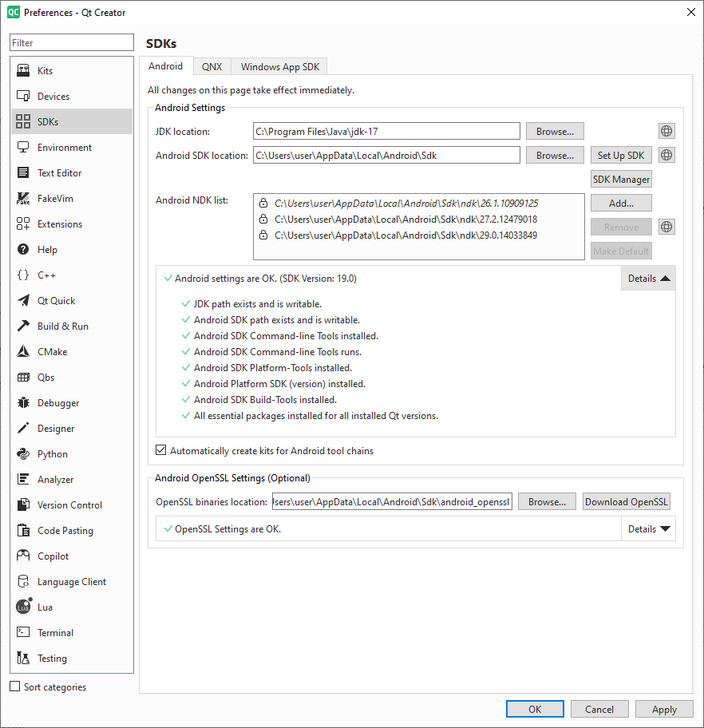Open FakeVim settings icon
Image resolution: width=704 pixels, height=728 pixels.
23,198
